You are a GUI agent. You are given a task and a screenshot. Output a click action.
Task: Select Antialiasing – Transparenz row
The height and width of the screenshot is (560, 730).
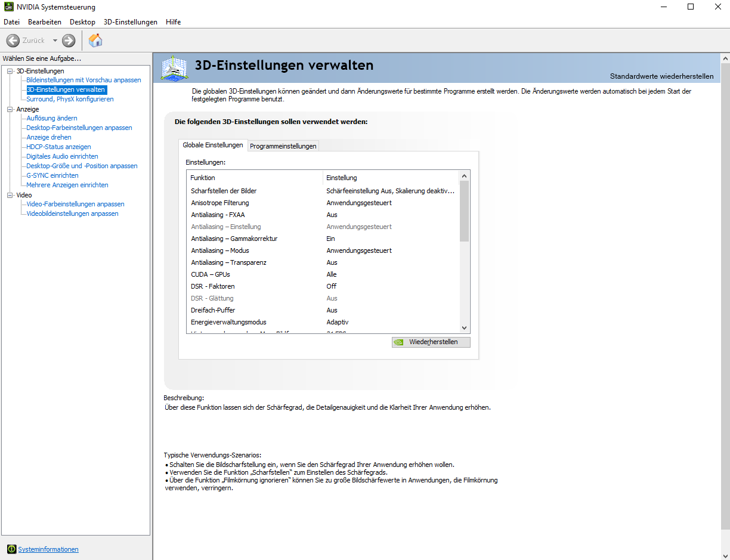[323, 262]
